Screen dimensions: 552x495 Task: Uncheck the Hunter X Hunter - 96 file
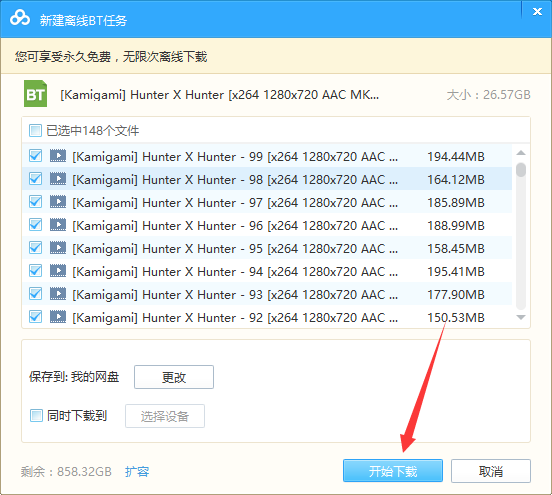click(x=35, y=225)
